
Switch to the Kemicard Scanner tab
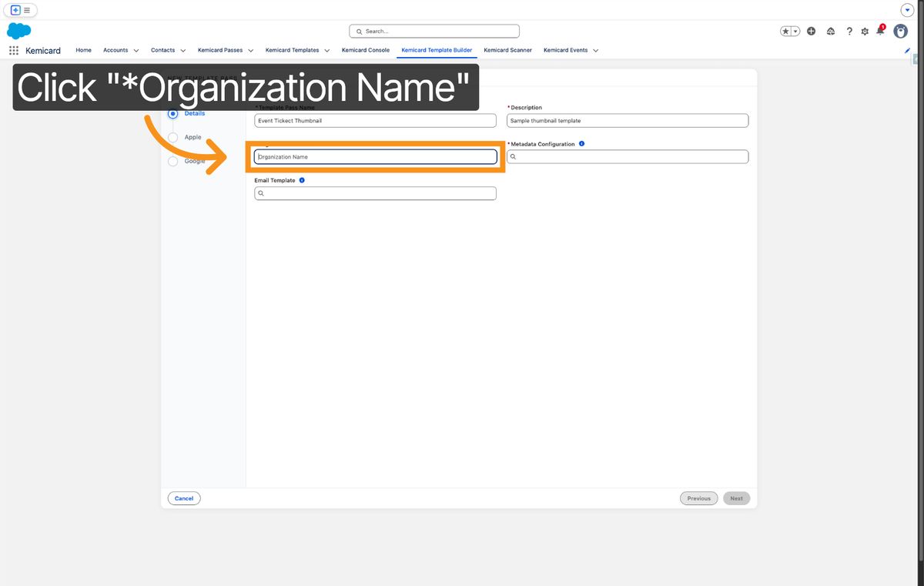coord(508,50)
